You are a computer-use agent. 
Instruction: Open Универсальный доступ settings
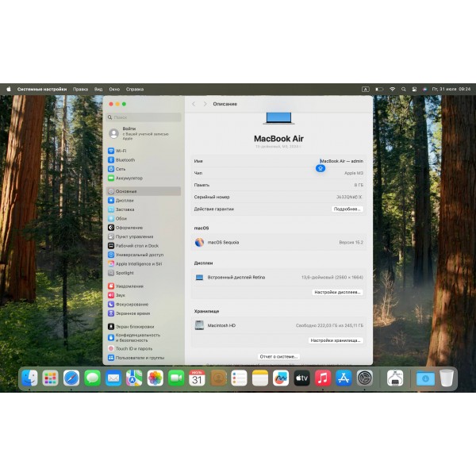point(136,255)
